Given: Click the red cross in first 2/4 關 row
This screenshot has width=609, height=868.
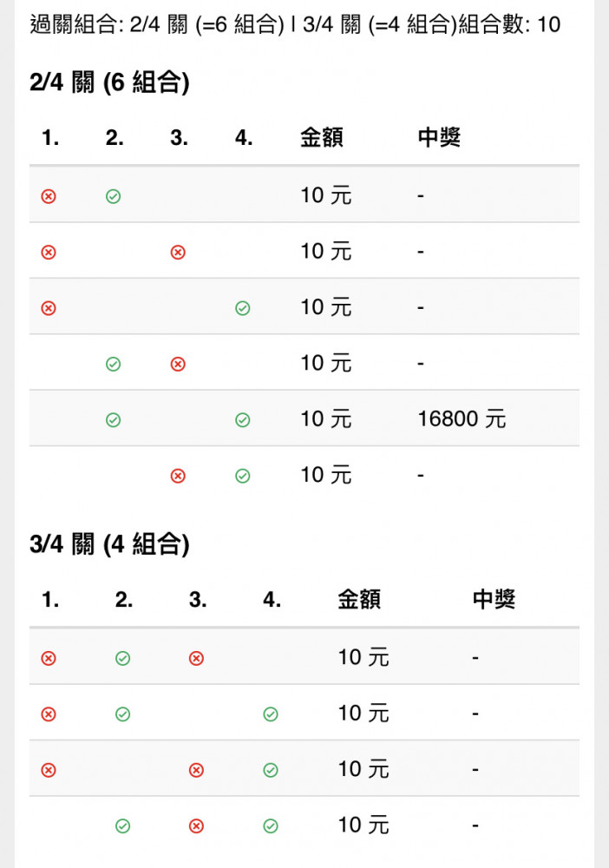Looking at the screenshot, I should click(49, 196).
